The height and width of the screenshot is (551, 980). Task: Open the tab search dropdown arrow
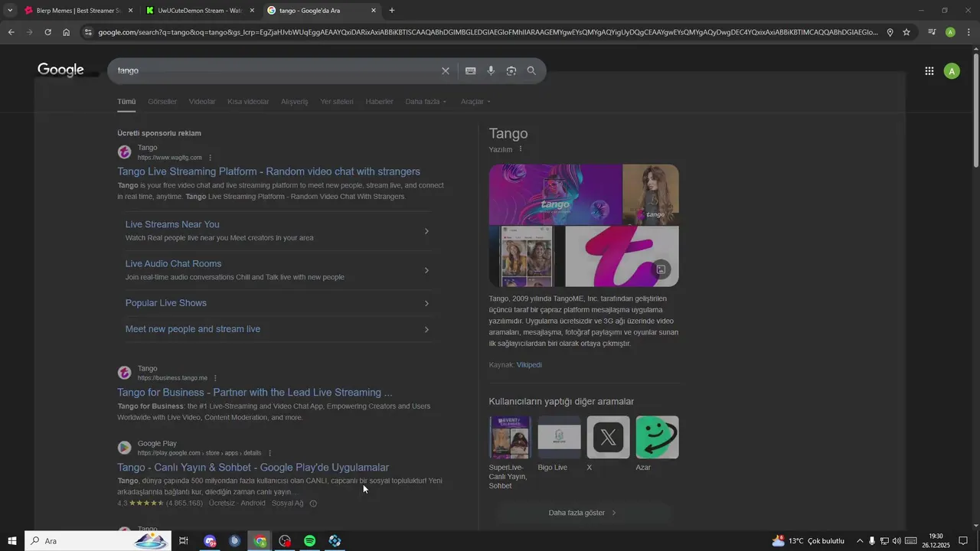click(x=10, y=11)
